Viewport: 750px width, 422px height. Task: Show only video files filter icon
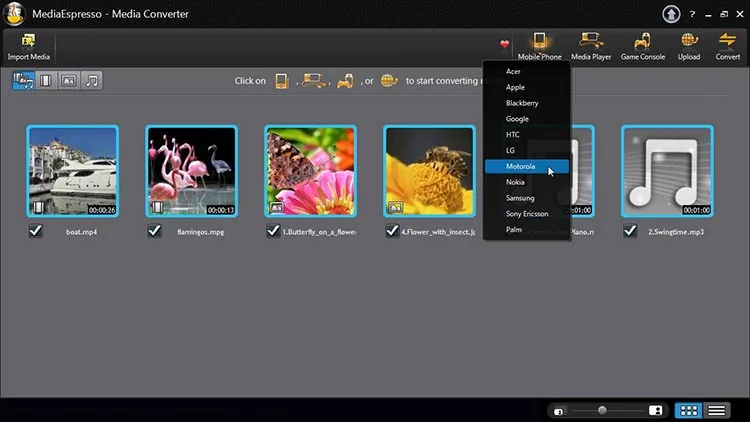pos(46,80)
